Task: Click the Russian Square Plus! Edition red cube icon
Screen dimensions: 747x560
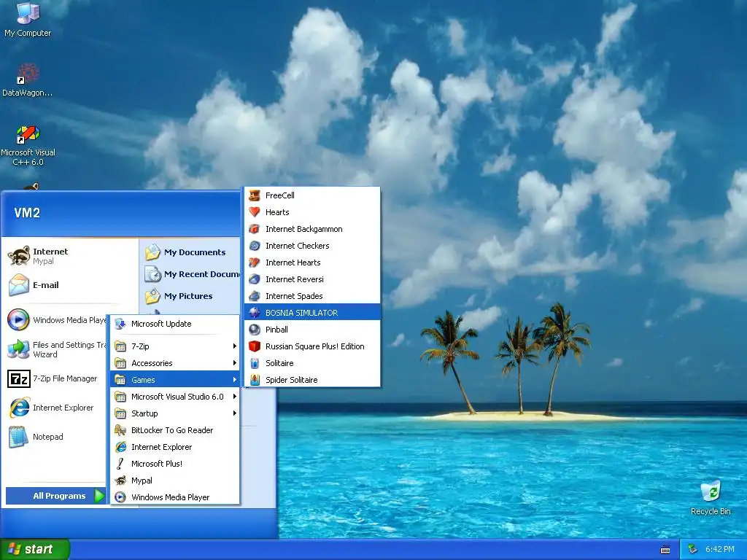Action: coord(255,346)
